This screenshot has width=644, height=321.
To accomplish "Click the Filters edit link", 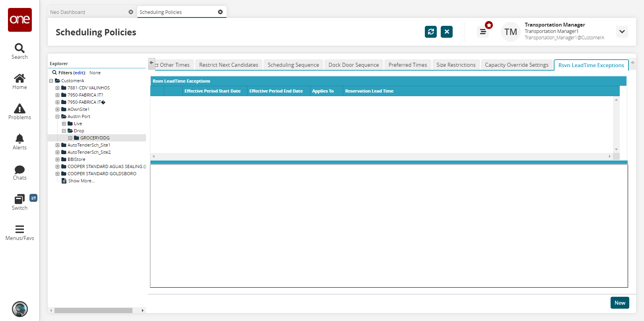I will point(79,73).
